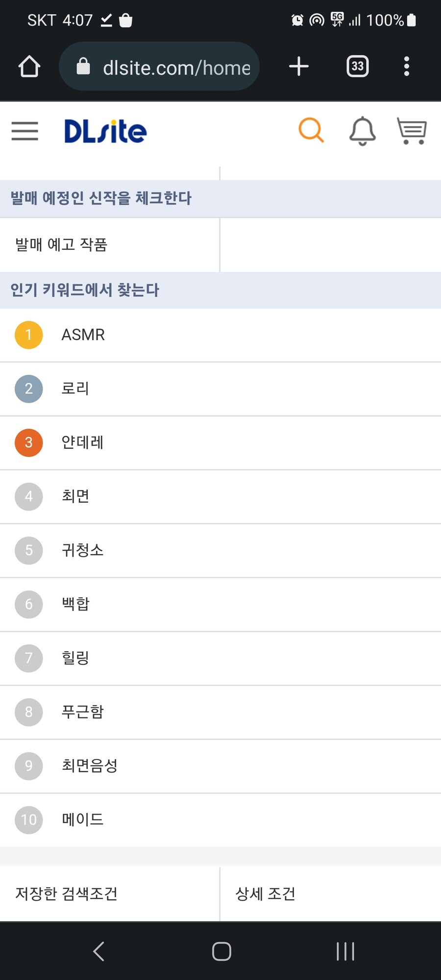
Task: Open a new browser tab
Action: pyautogui.click(x=298, y=66)
